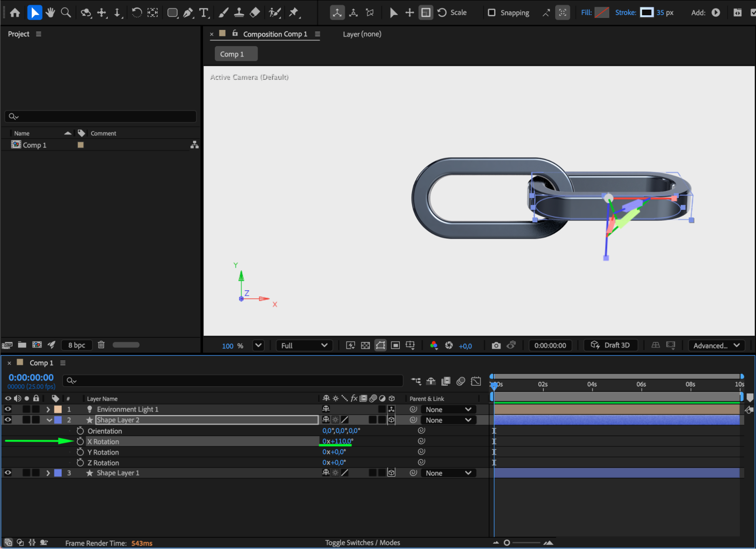756x549 pixels.
Task: Select the Rotation tool
Action: [x=137, y=12]
